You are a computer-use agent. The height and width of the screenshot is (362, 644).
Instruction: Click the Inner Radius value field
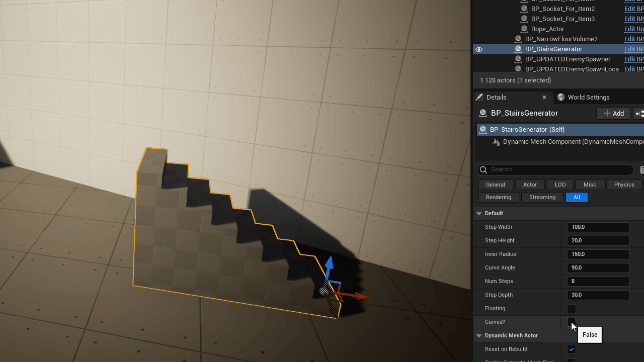[x=598, y=254]
